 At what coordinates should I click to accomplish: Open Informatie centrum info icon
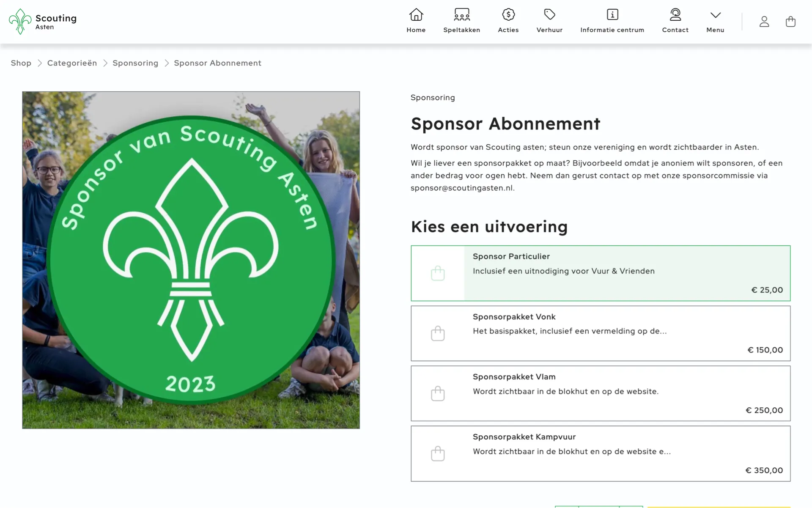click(x=612, y=15)
